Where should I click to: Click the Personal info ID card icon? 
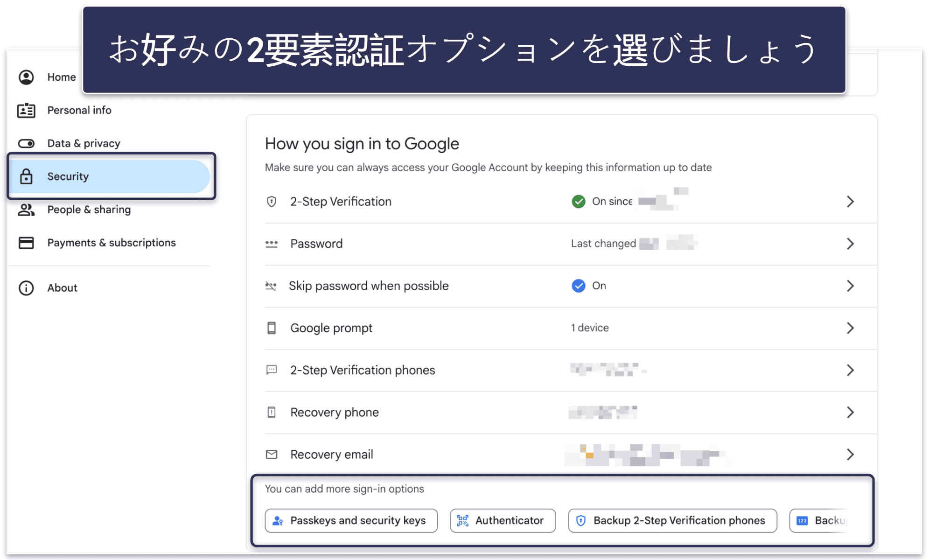pyautogui.click(x=26, y=111)
